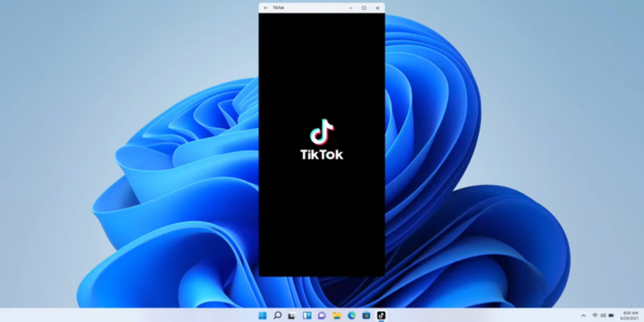Click the back arrow in TikTok title bar
This screenshot has width=644, height=322.
pos(266,8)
